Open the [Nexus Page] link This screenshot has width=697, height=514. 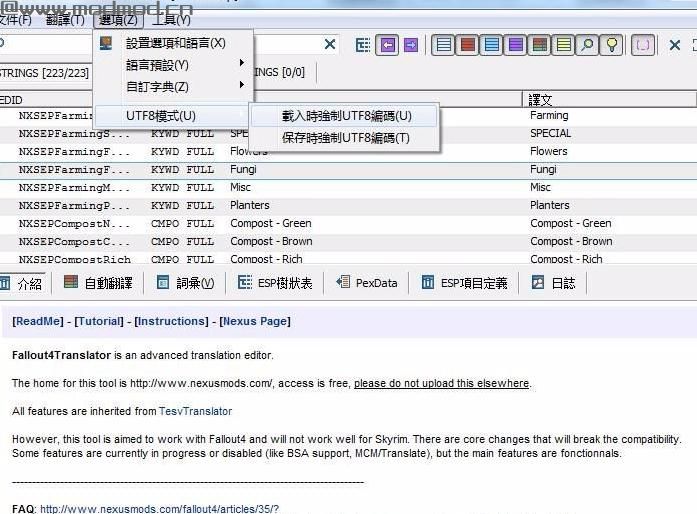coord(255,321)
